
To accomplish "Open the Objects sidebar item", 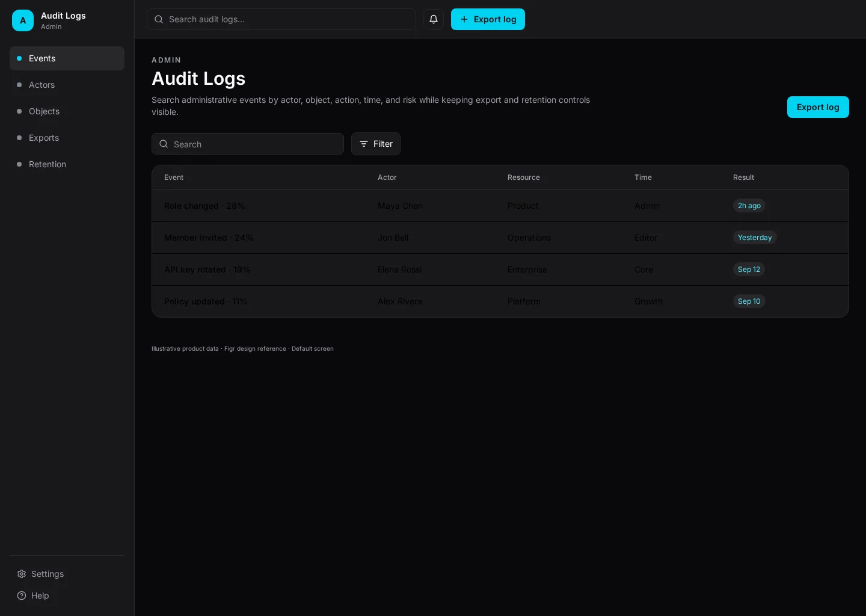I will coord(67,111).
